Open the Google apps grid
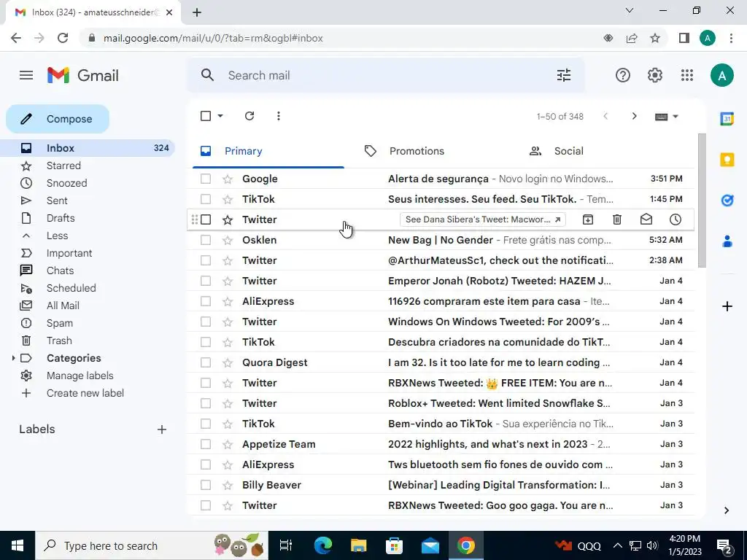 pos(687,75)
